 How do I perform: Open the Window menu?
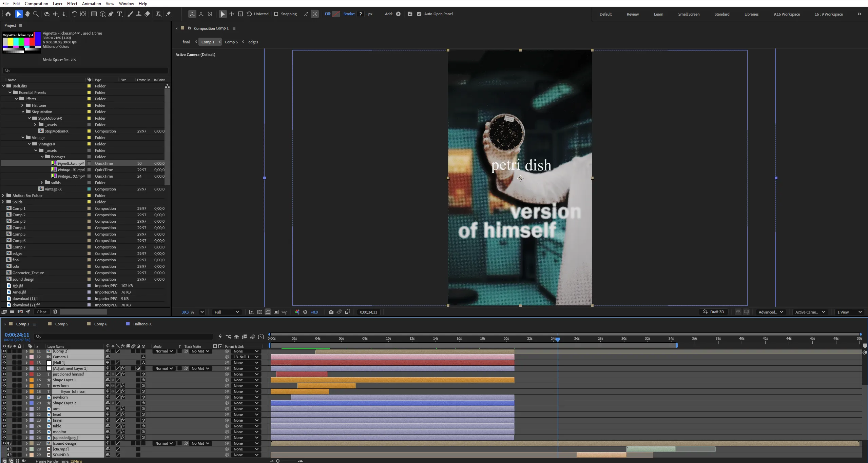coord(127,4)
